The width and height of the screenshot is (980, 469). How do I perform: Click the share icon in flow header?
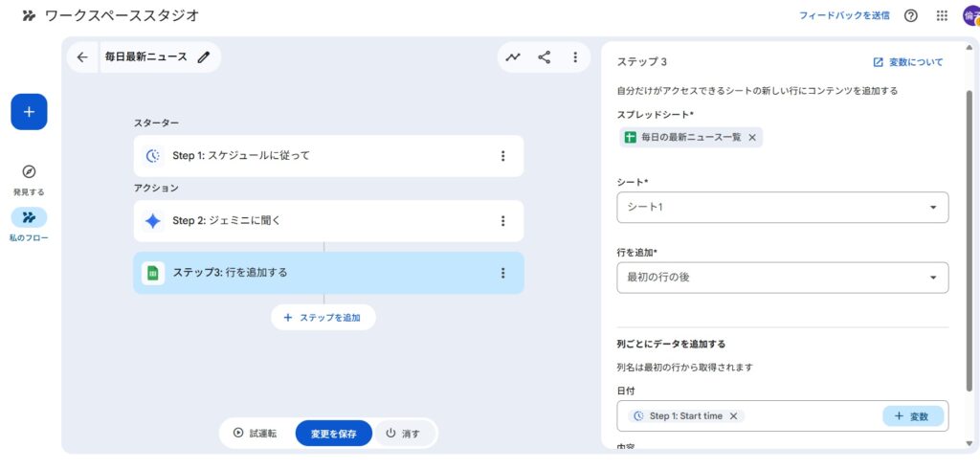tap(545, 57)
